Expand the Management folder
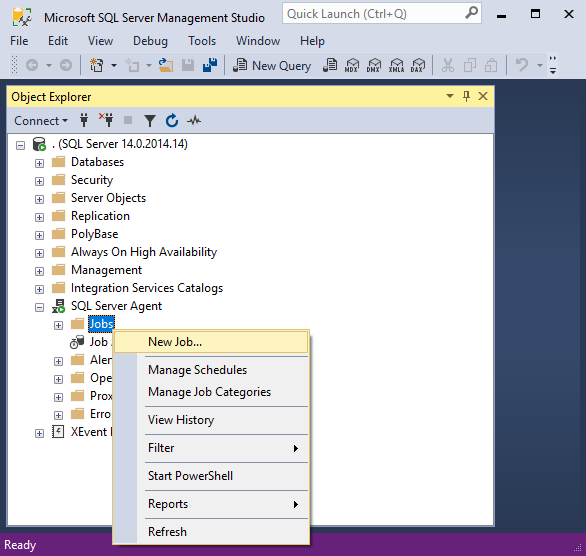This screenshot has height=556, width=586. (39, 271)
